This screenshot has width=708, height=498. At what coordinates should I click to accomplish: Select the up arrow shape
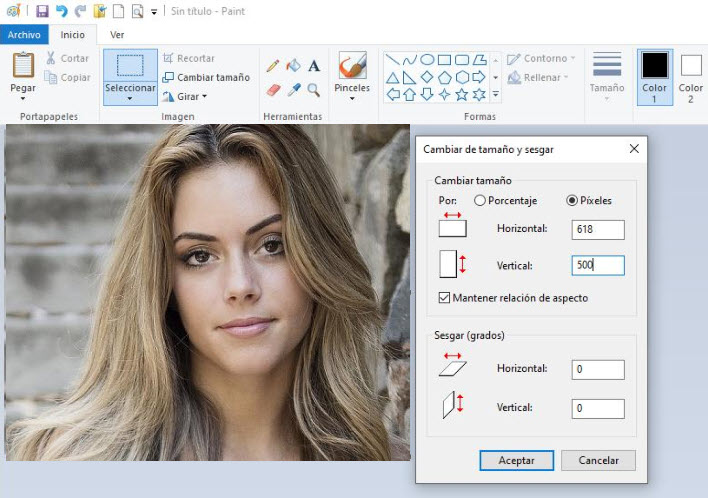point(410,94)
